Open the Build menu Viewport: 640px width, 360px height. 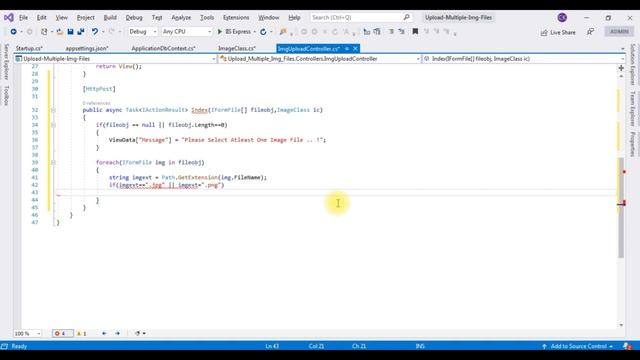pos(110,18)
